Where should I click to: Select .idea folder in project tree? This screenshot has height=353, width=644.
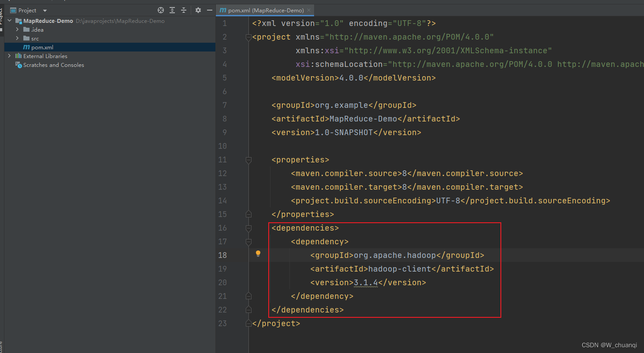pos(110,29)
